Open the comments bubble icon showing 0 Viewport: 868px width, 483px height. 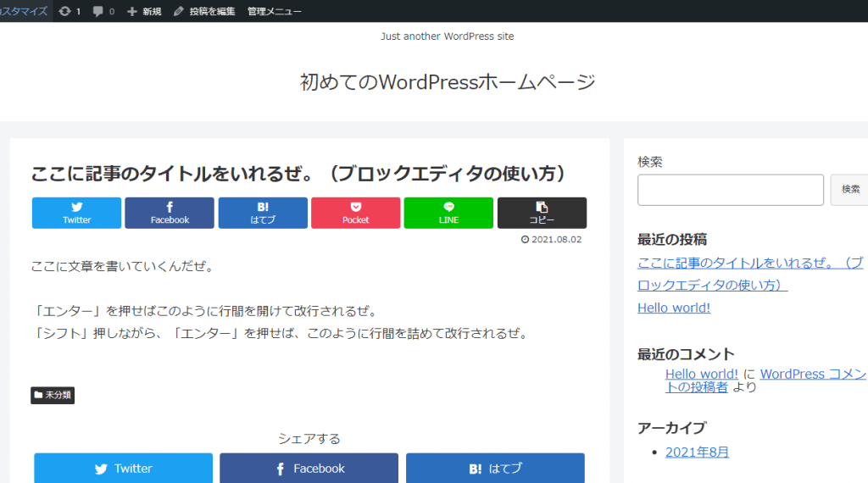[103, 11]
